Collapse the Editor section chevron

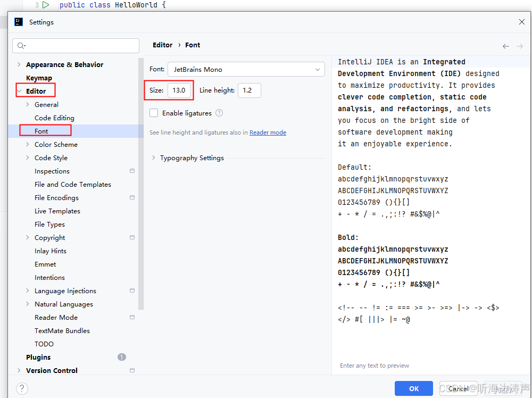(19, 91)
